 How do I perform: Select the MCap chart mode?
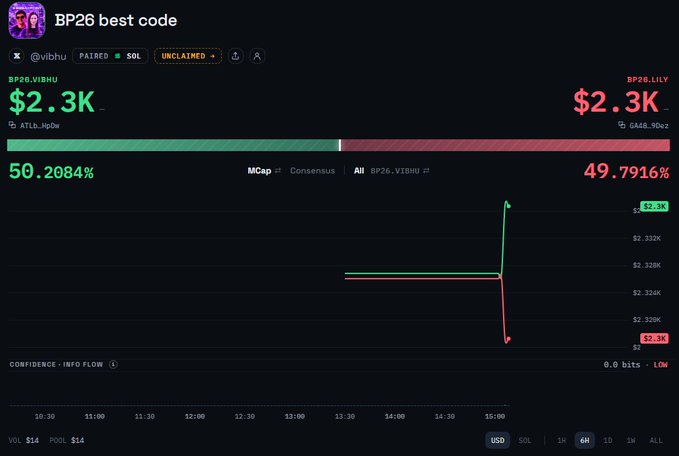(x=259, y=171)
